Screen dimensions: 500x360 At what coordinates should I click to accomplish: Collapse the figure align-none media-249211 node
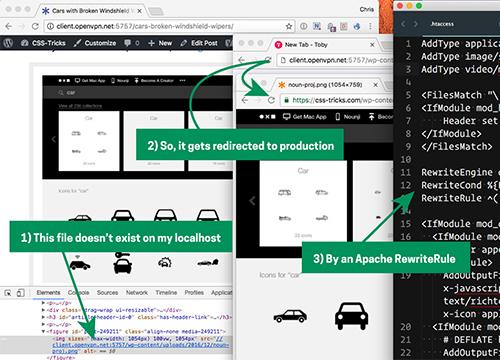pos(43,331)
